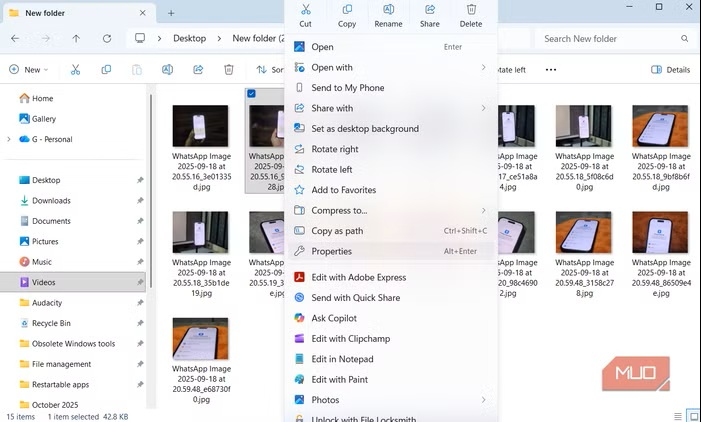Choose Set as desktop background
The height and width of the screenshot is (422, 701).
point(364,129)
